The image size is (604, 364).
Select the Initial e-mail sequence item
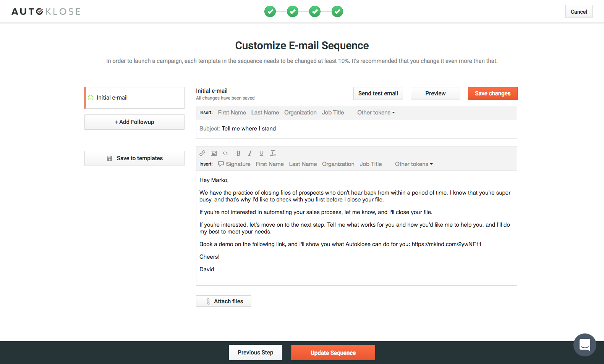(134, 98)
